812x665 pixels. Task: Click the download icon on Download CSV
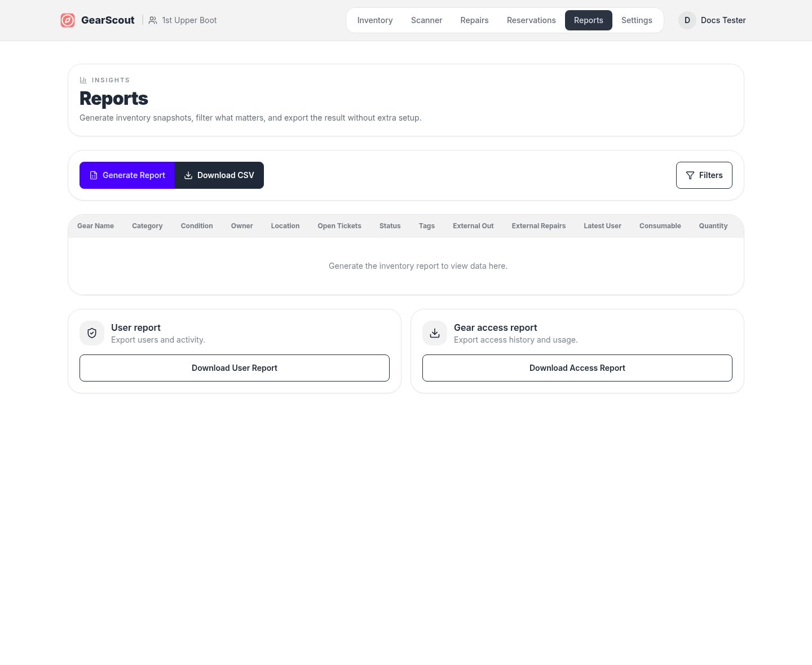pos(188,175)
